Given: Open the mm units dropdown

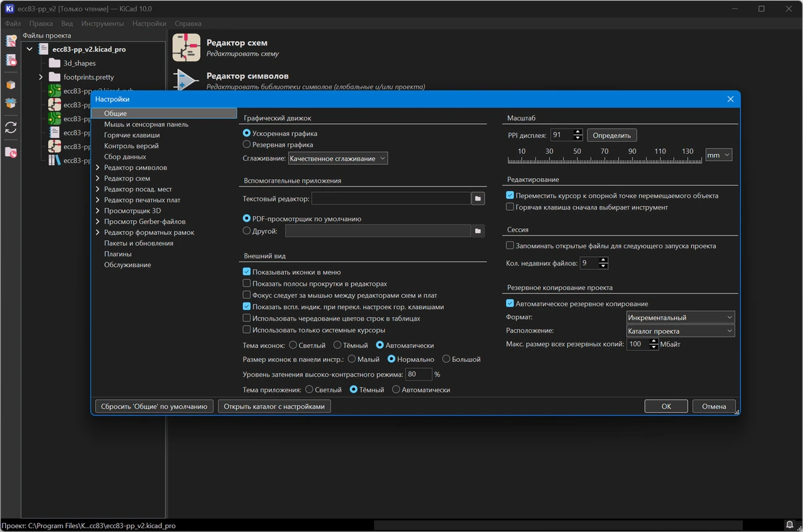Looking at the screenshot, I should coord(719,155).
